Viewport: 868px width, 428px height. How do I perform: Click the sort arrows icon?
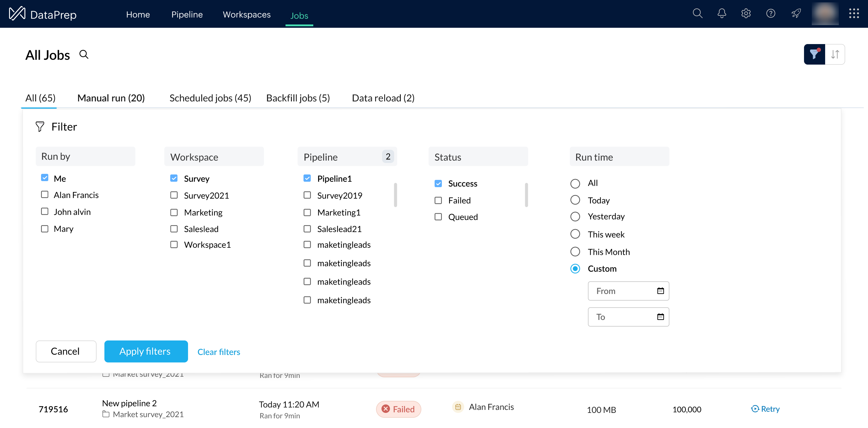pyautogui.click(x=834, y=54)
